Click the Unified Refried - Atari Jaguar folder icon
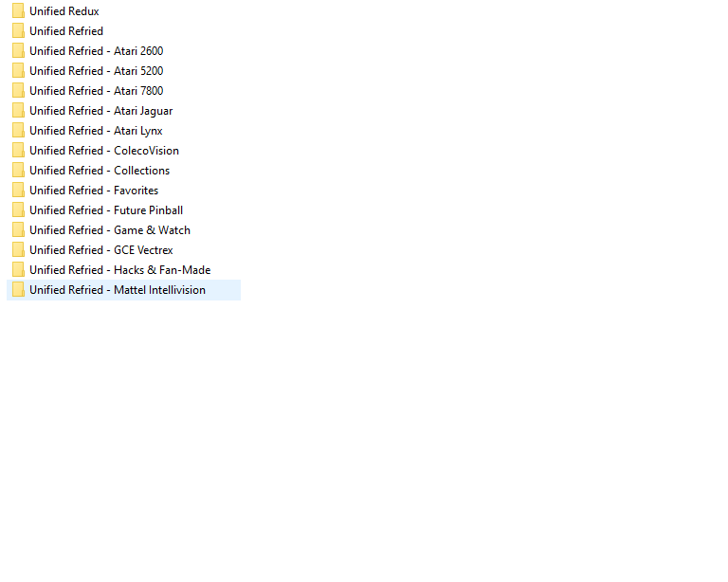Image resolution: width=728 pixels, height=582 pixels. click(x=18, y=111)
